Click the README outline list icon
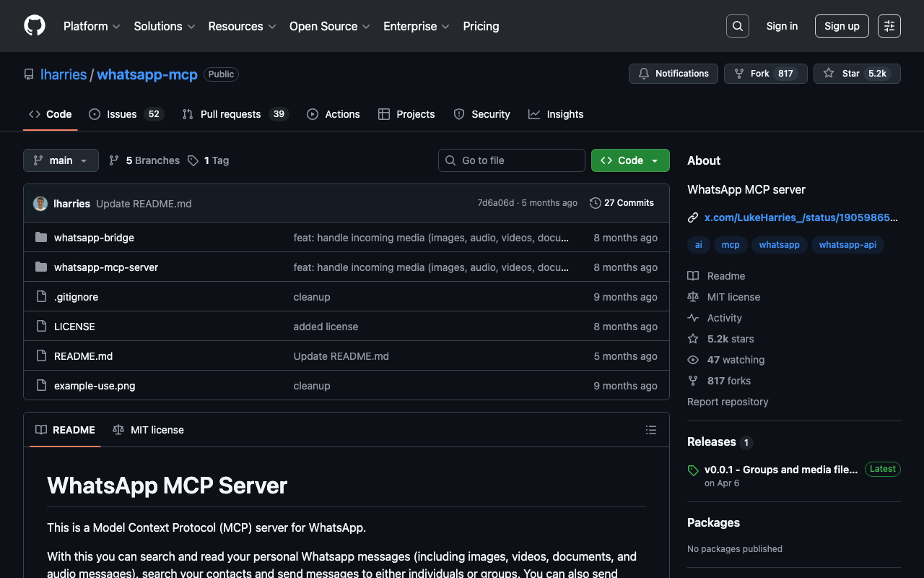Viewport: 924px width, 578px height. pos(650,430)
